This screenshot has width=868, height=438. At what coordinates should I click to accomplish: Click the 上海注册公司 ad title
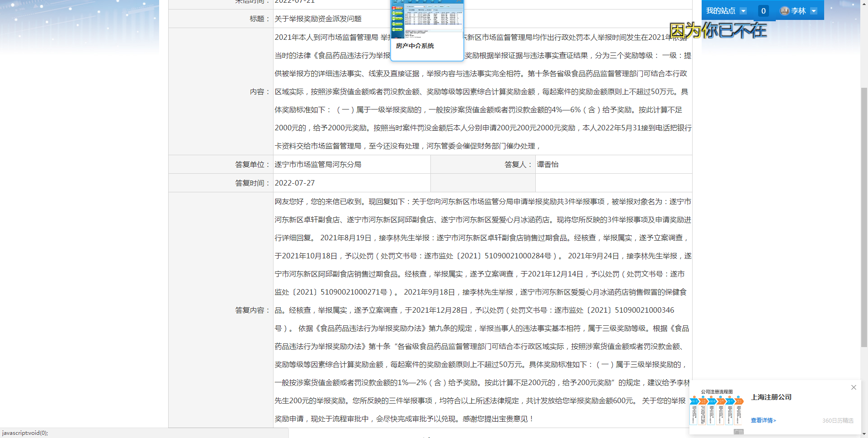[x=771, y=397]
